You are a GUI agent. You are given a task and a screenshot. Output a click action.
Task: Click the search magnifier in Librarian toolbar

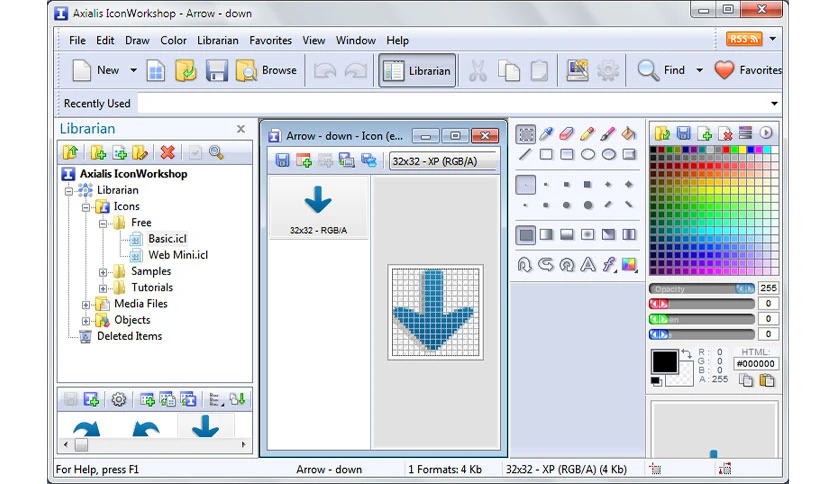click(x=216, y=153)
